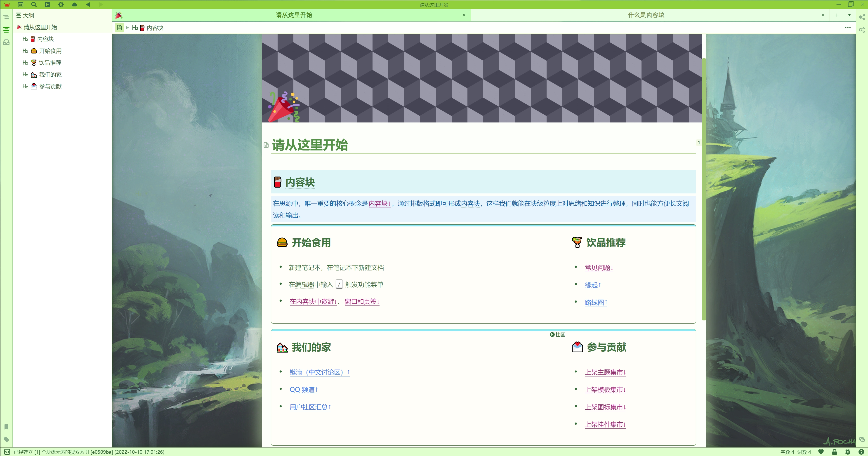Close the 什么是内容块 tab
This screenshot has height=456, width=868.
823,15
